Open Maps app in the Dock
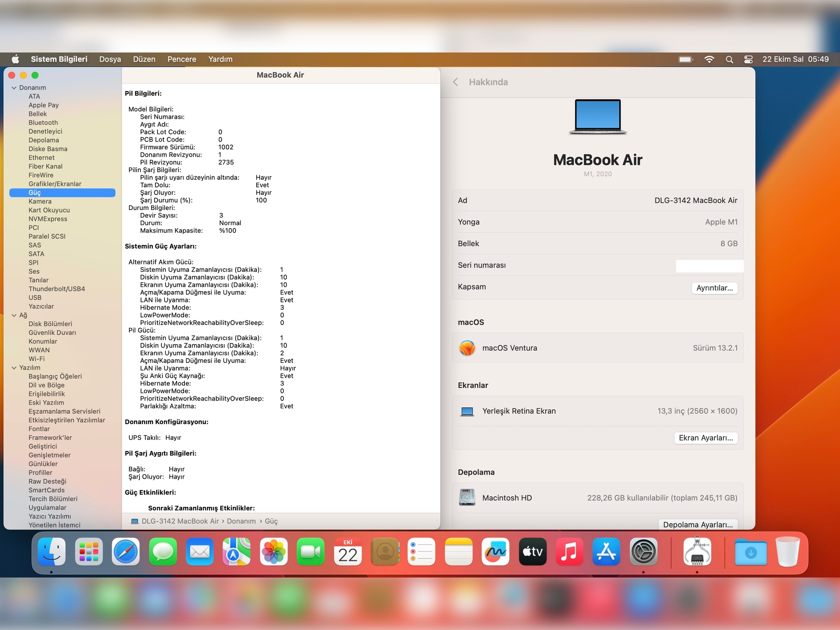This screenshot has width=840, height=630. [x=236, y=551]
